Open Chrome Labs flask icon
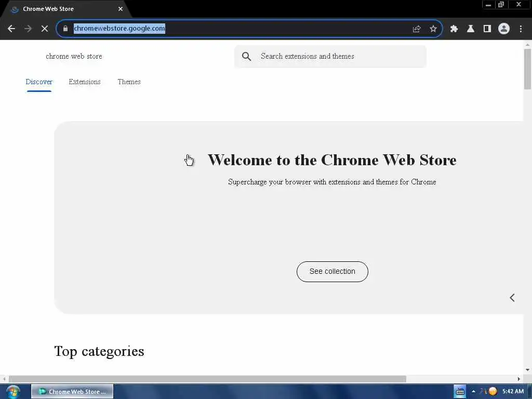 click(471, 29)
